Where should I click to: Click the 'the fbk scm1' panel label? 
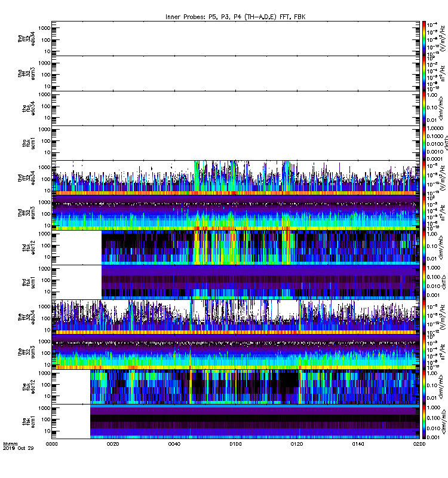point(29,422)
